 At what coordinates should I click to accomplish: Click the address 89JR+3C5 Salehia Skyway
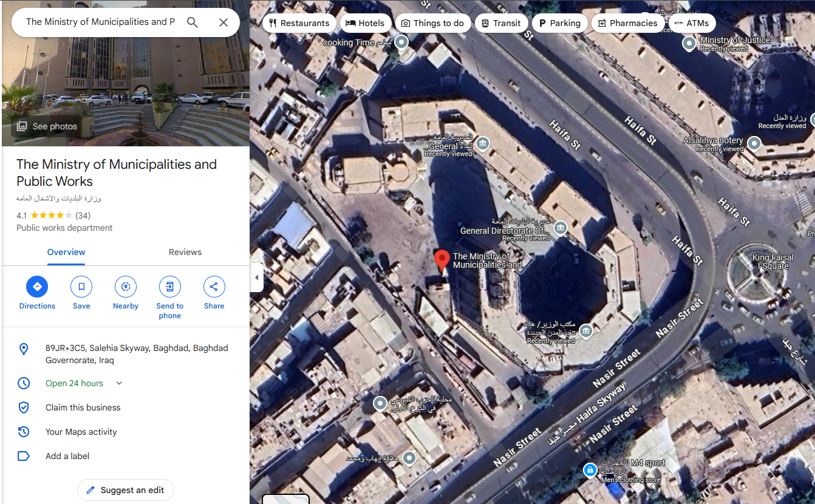pyautogui.click(x=137, y=354)
